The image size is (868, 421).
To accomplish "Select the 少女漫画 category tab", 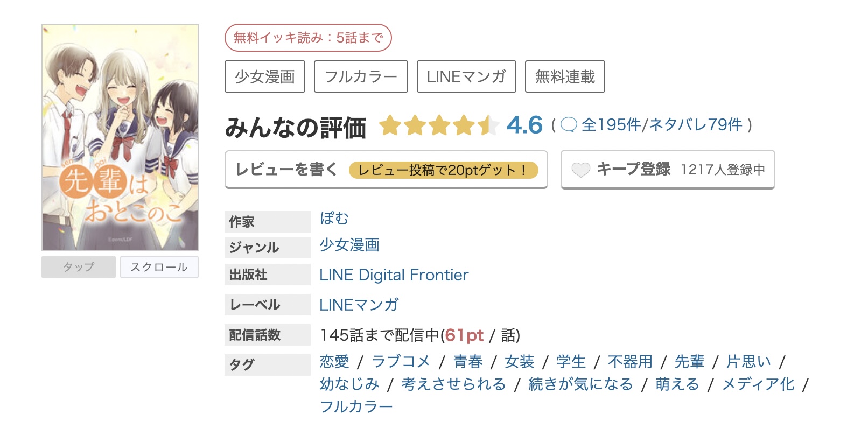I will pos(264,76).
